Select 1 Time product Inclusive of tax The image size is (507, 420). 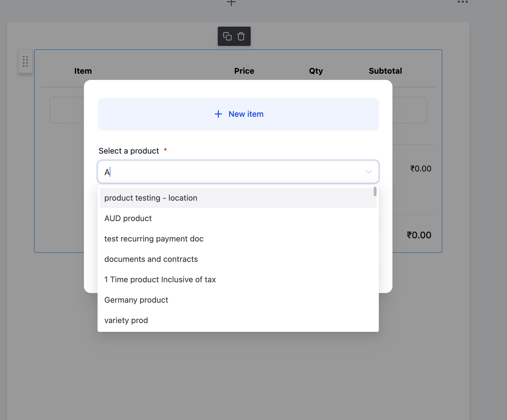click(238, 279)
